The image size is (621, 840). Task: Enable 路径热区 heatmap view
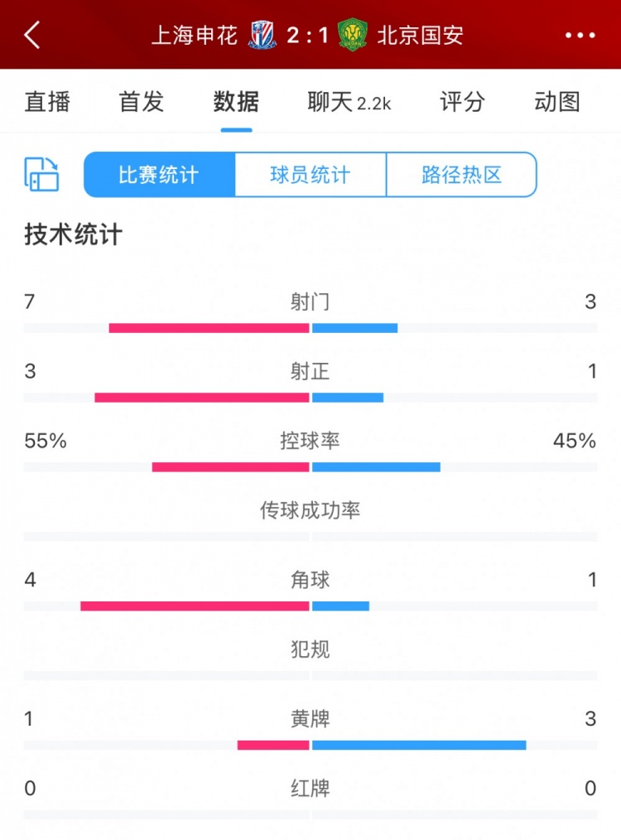point(461,175)
